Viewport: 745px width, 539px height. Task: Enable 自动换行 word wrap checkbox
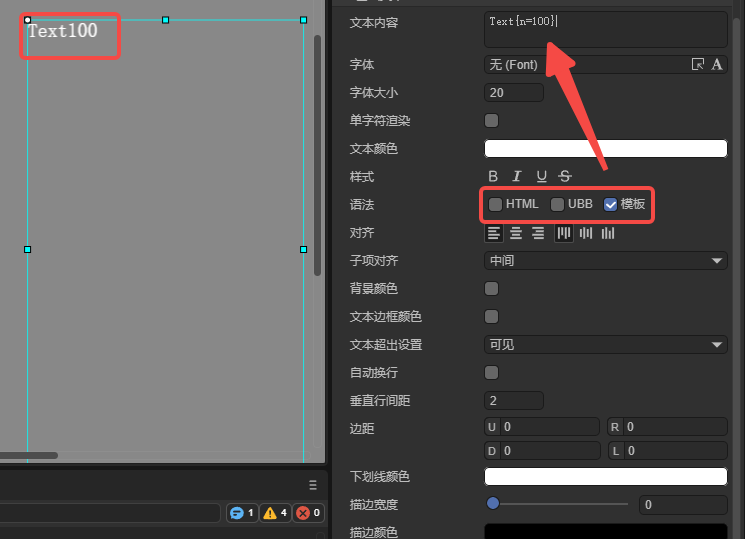(492, 373)
